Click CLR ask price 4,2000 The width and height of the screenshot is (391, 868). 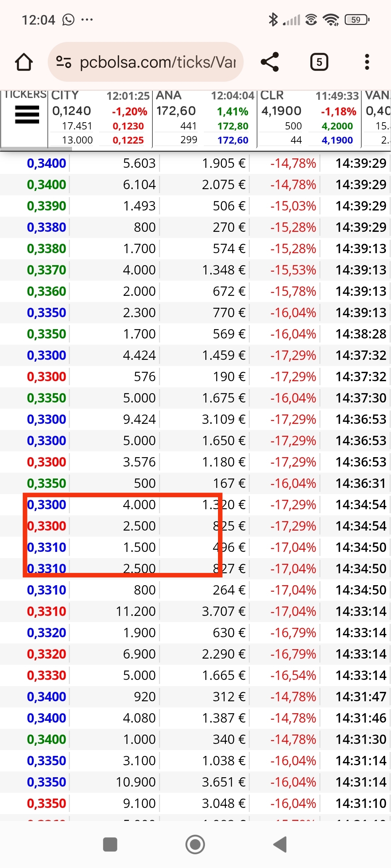click(x=337, y=126)
